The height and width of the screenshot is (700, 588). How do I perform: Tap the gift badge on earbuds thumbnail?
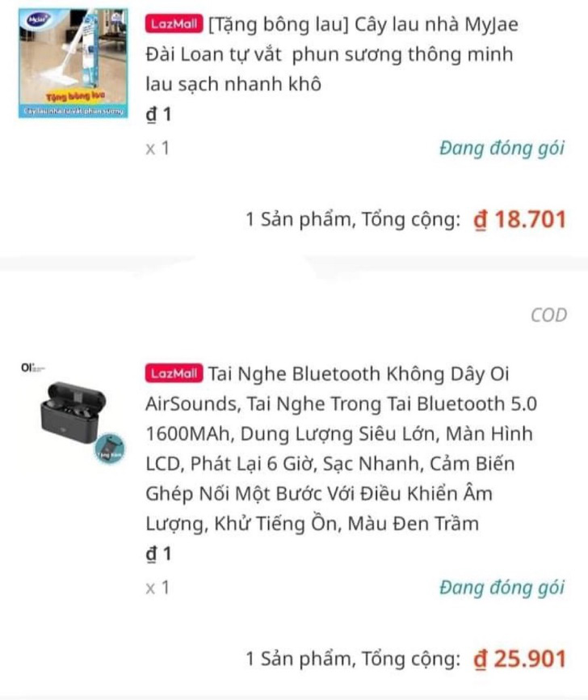(x=110, y=449)
